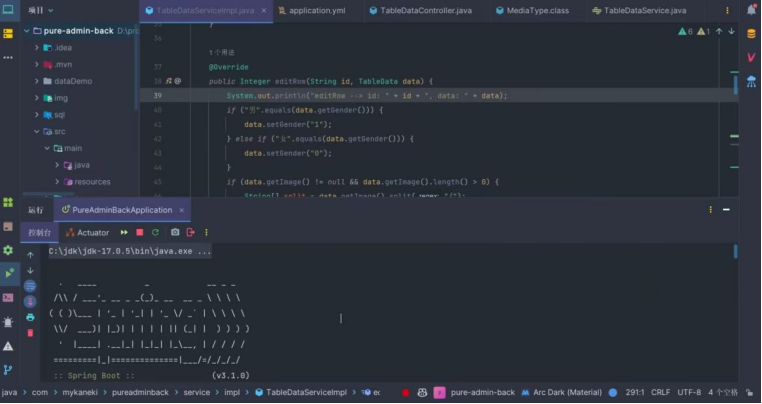Open the siren-shaped tool window icon
The height and width of the screenshot is (404, 762).
click(x=8, y=321)
